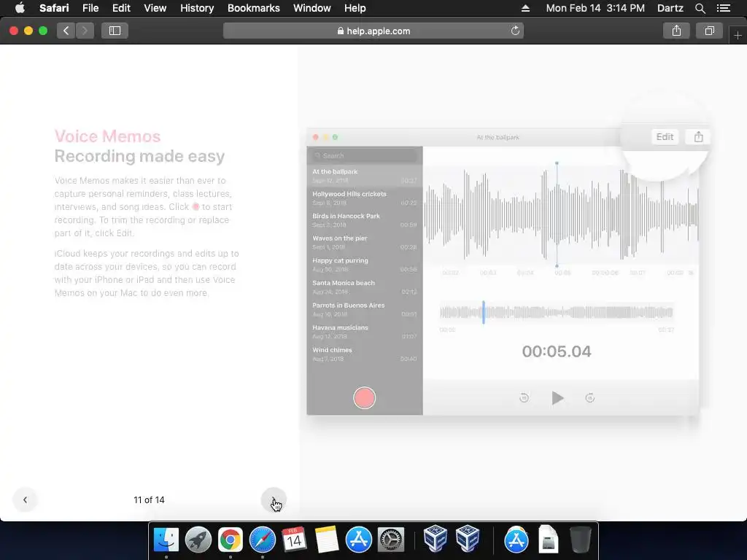The image size is (747, 560).
Task: Select Waves on the pier recording
Action: coord(365,242)
